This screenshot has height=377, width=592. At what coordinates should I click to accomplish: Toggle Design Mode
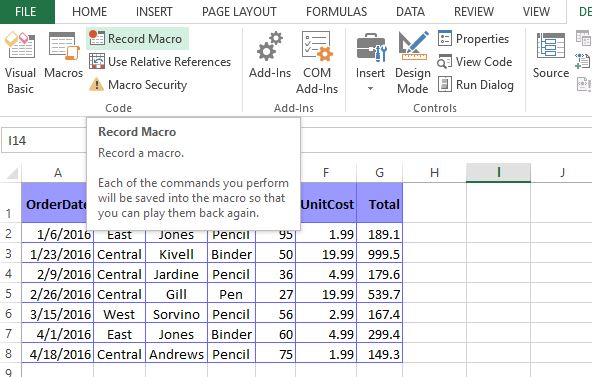click(x=413, y=63)
